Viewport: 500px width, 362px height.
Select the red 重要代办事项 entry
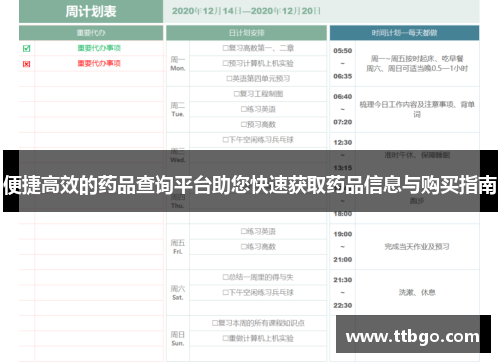[99, 63]
